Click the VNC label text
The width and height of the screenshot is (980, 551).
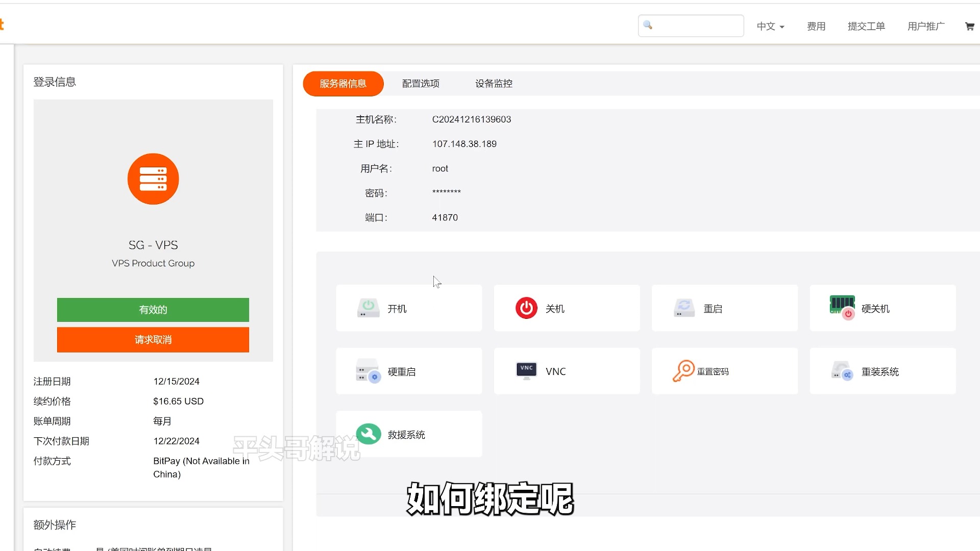[x=555, y=371]
